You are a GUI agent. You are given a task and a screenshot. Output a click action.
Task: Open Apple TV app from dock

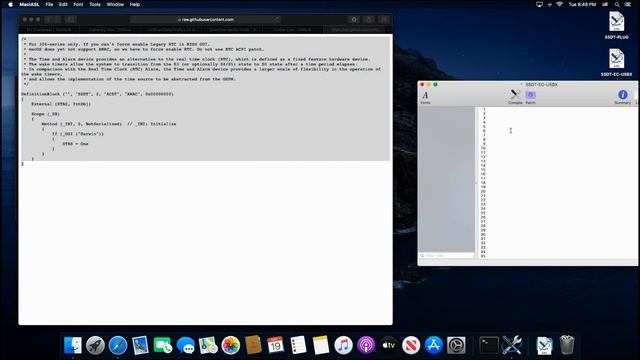[x=389, y=345]
